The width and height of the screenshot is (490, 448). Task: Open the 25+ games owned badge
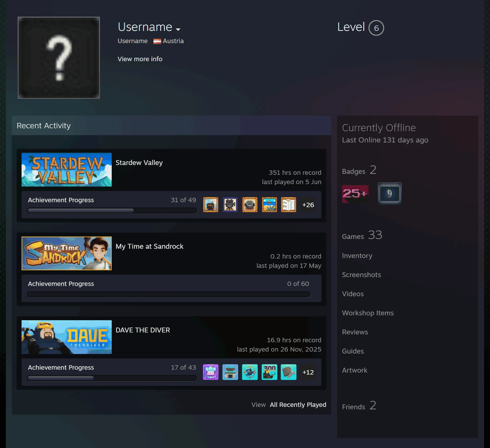[x=355, y=194]
